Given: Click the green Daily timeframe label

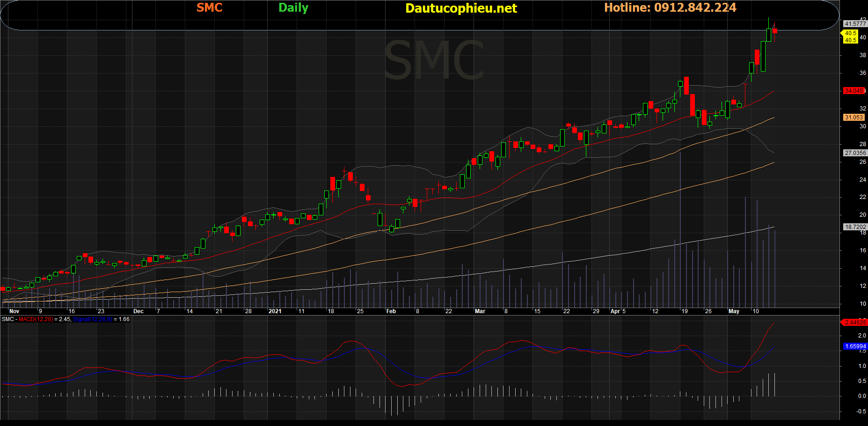Looking at the screenshot, I should click(293, 7).
